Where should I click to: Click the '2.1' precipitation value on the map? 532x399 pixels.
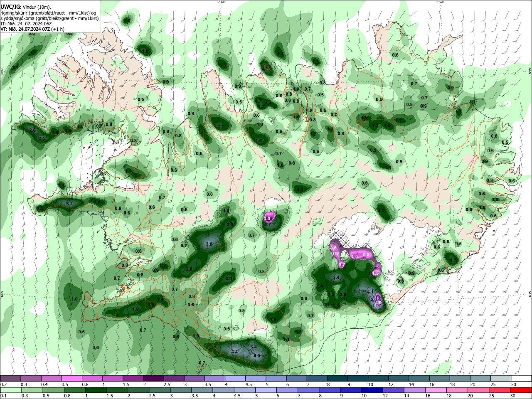[x=265, y=68]
